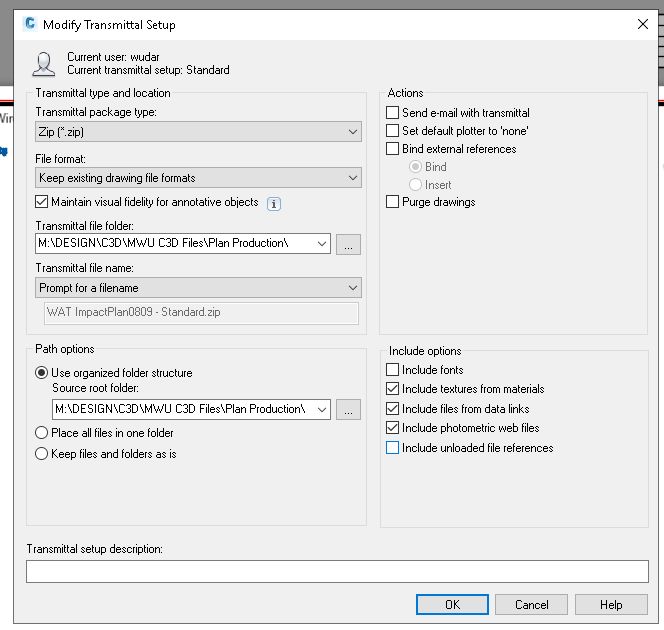Click the WAT ImpactPlan0809 filename field
This screenshot has width=664, height=630.
201,312
